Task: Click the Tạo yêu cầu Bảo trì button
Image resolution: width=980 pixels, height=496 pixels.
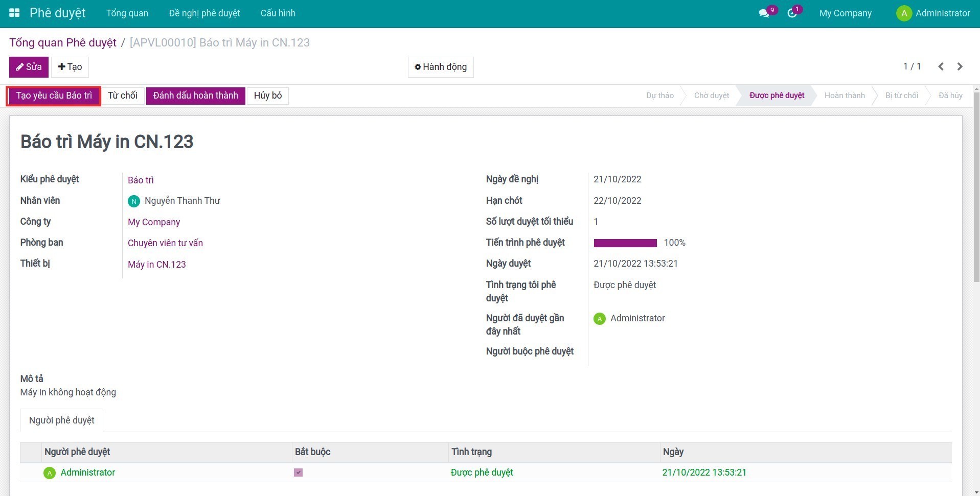Action: (54, 96)
